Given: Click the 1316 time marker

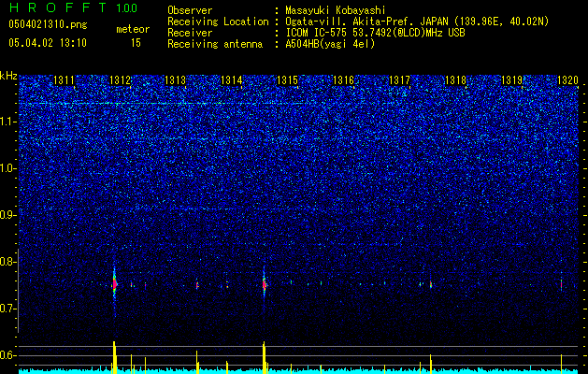Looking at the screenshot, I should coord(343,80).
